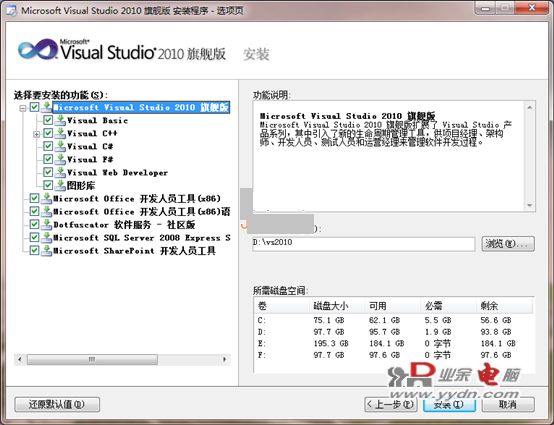Toggle the Visual C++ checkbox
This screenshot has width=554, height=425.
48,133
